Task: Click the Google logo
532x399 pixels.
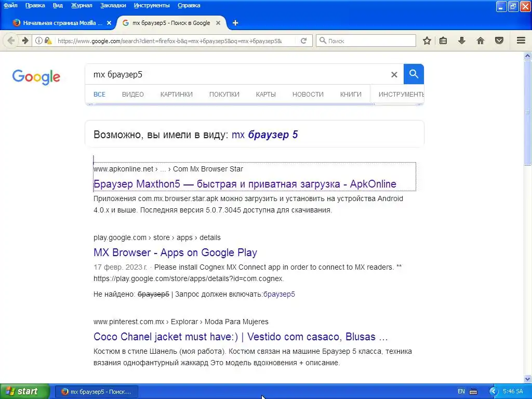Action: tap(36, 77)
